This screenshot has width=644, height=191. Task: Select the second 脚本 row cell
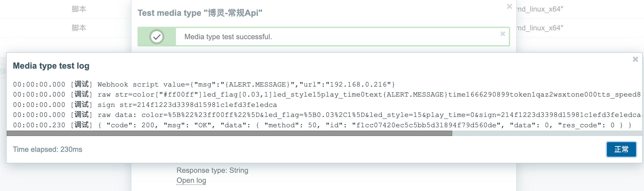79,28
